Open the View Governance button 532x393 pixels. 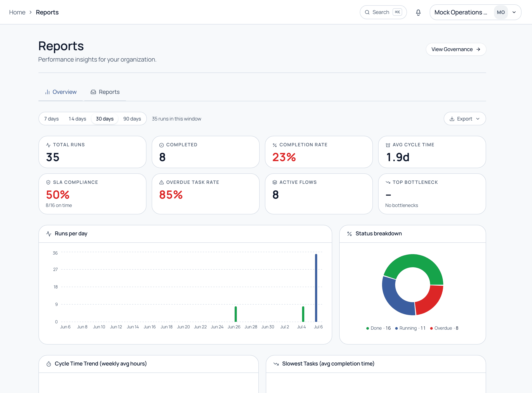coord(456,50)
